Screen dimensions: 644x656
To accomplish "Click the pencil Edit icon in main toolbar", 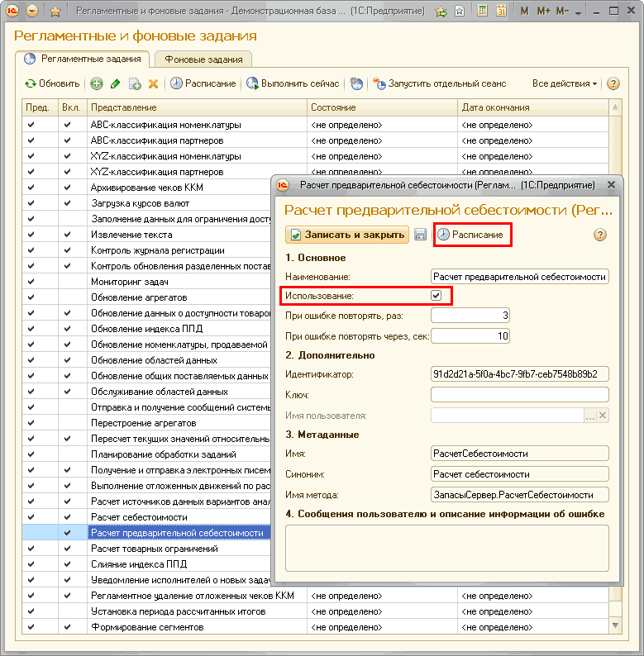I will click(x=116, y=83).
